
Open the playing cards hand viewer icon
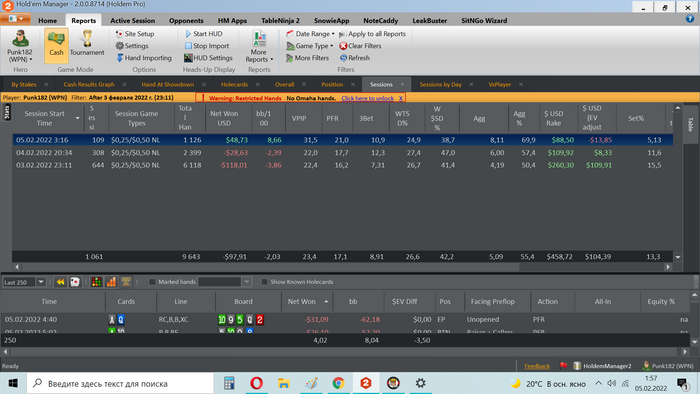75,282
